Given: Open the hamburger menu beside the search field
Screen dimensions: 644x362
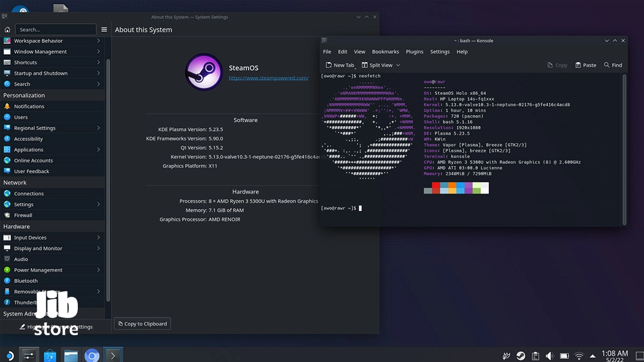Looking at the screenshot, I should pos(104,29).
